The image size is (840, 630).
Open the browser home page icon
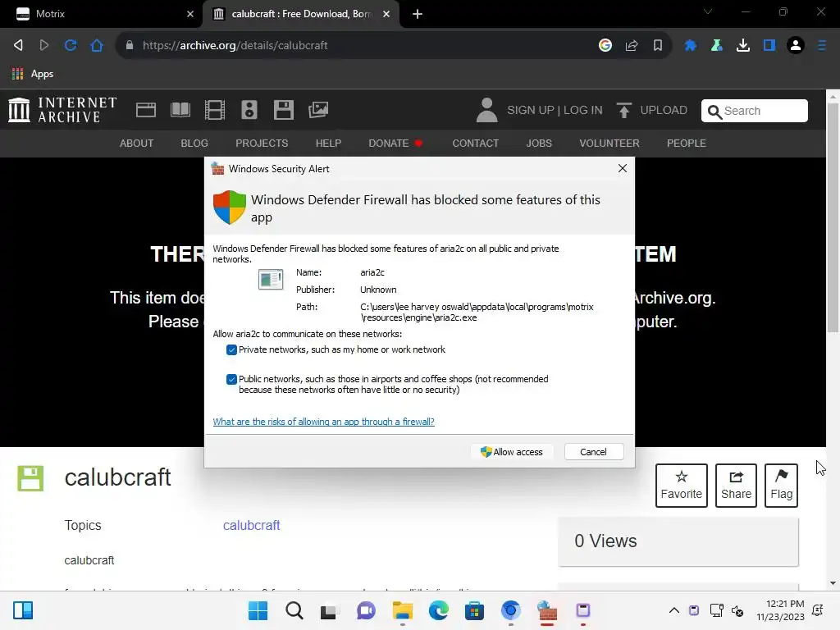click(x=97, y=46)
